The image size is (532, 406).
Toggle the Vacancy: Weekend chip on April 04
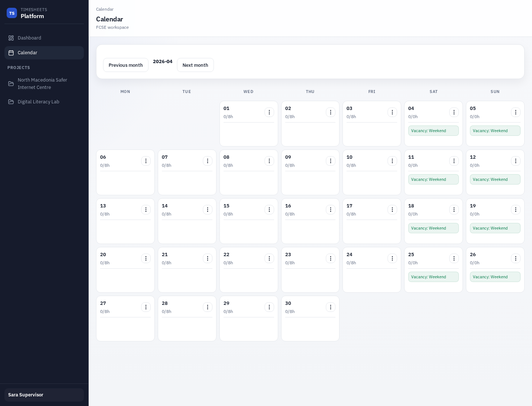coord(433,131)
